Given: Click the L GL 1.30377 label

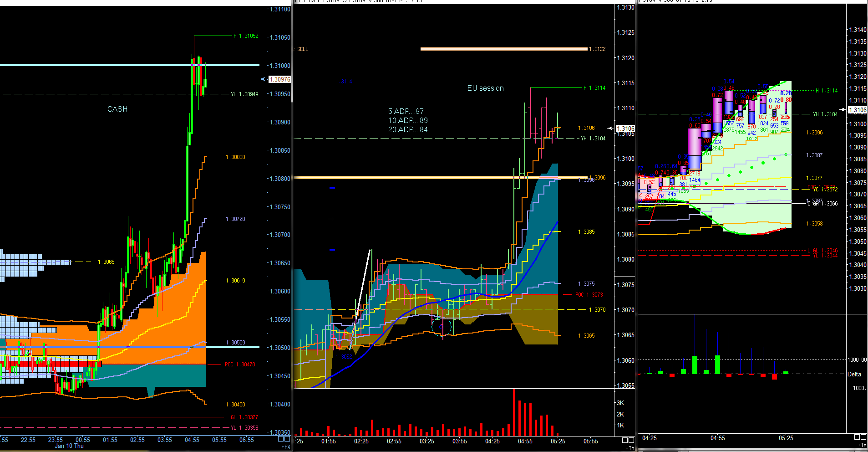Looking at the screenshot, I should click(242, 417).
